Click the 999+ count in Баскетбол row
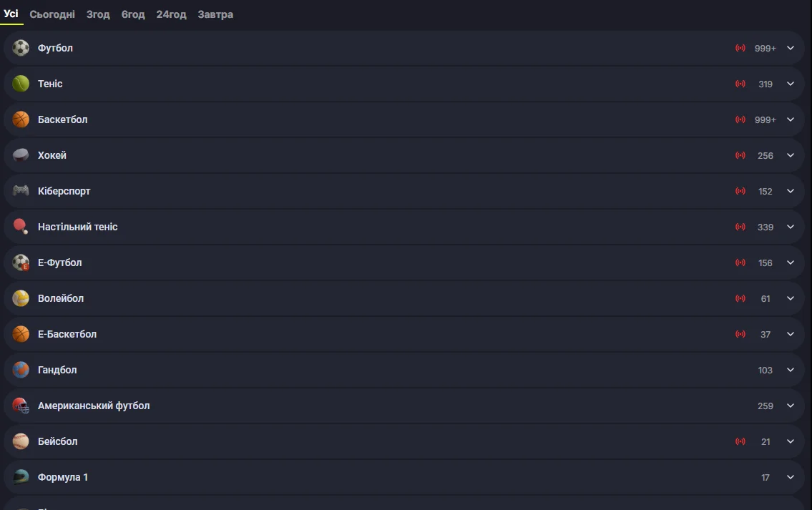This screenshot has height=510, width=812. 765,120
